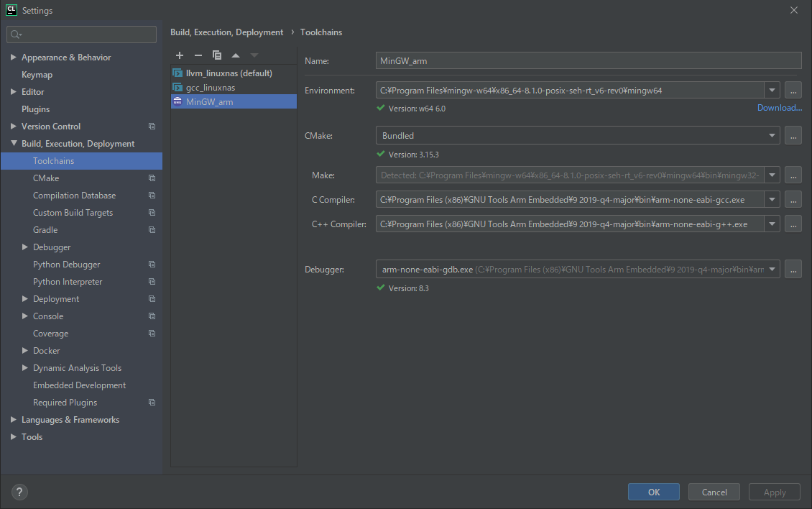Click project-level icon next to Coverage
The width and height of the screenshot is (812, 509).
coord(152,334)
